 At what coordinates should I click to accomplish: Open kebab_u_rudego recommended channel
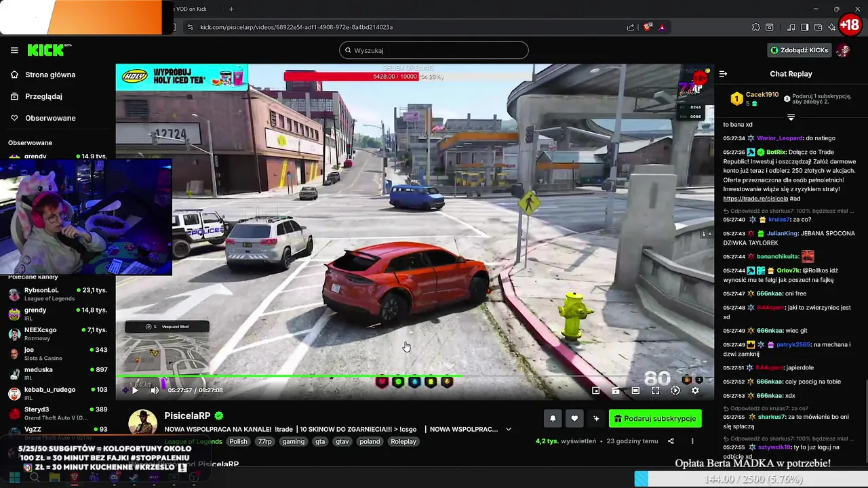coord(58,393)
